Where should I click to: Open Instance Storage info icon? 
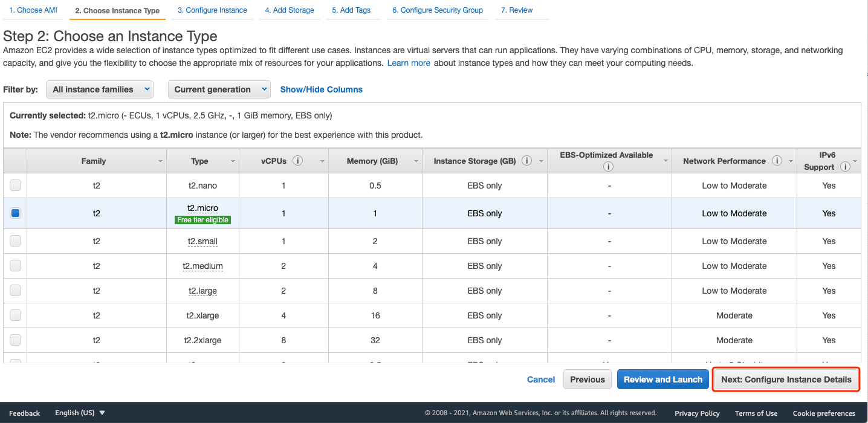[x=526, y=161]
